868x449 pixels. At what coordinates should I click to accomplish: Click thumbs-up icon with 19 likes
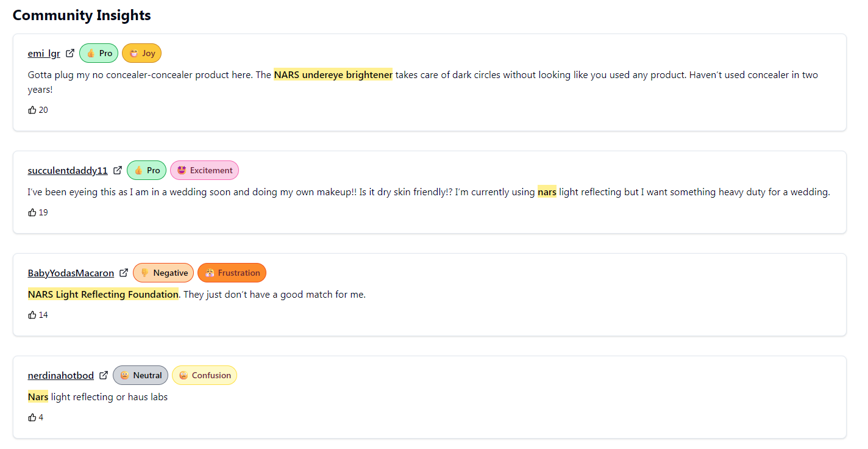tap(32, 212)
